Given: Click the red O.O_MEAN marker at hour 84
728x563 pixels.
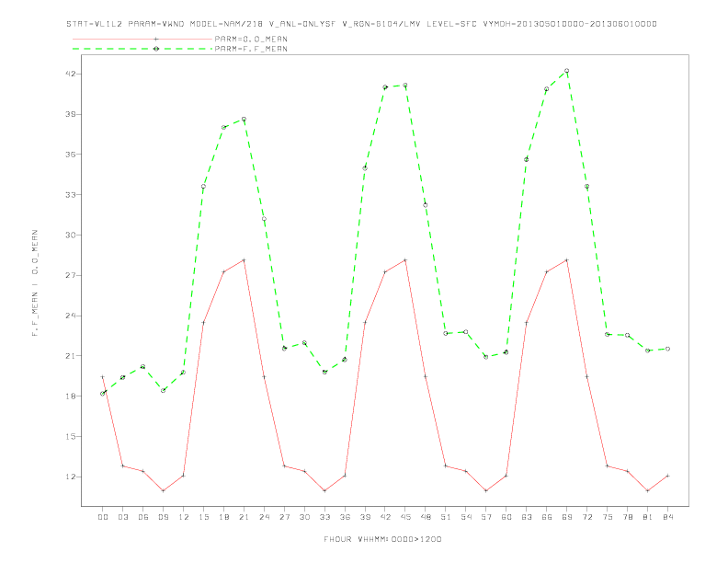Looking at the screenshot, I should (667, 476).
